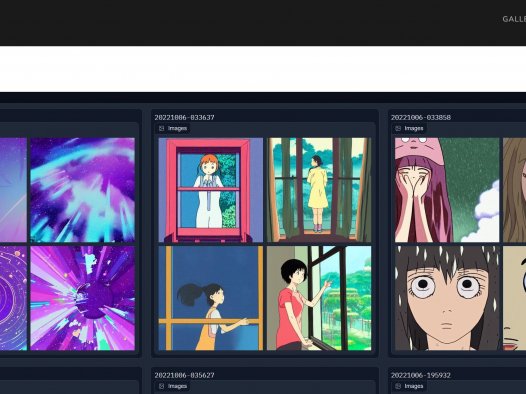Open thumbnail of orange-haired girl in pink window
The width and height of the screenshot is (526, 394).
[211, 190]
